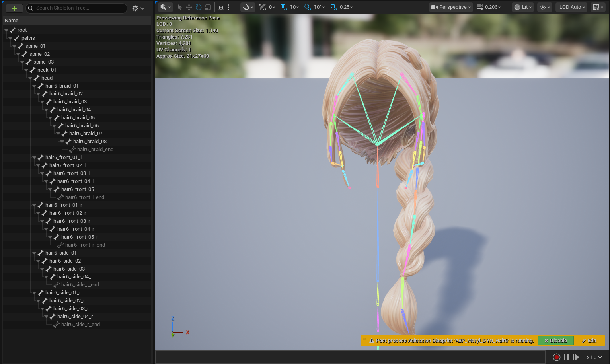
Task: Toggle location grid snapping icon
Action: tap(284, 7)
